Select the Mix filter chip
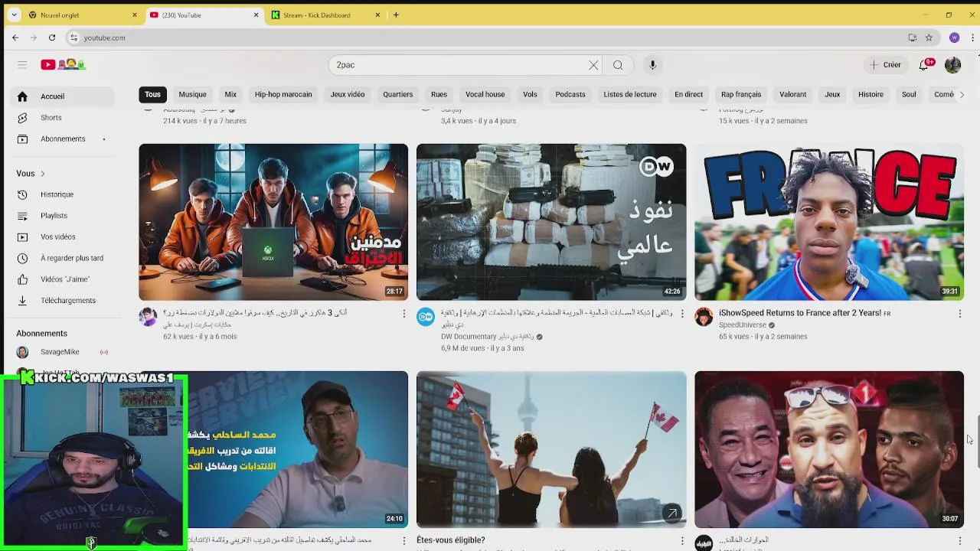This screenshot has height=551, width=980. (x=230, y=95)
